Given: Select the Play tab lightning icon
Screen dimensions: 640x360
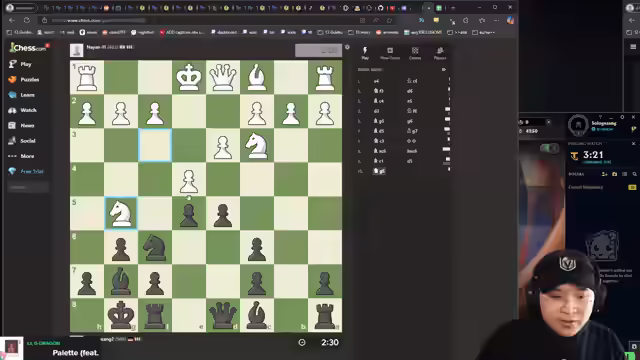Looking at the screenshot, I should pyautogui.click(x=365, y=52).
